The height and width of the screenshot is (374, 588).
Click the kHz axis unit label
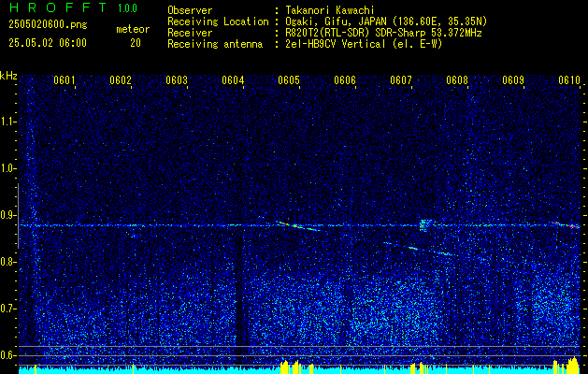(8, 76)
